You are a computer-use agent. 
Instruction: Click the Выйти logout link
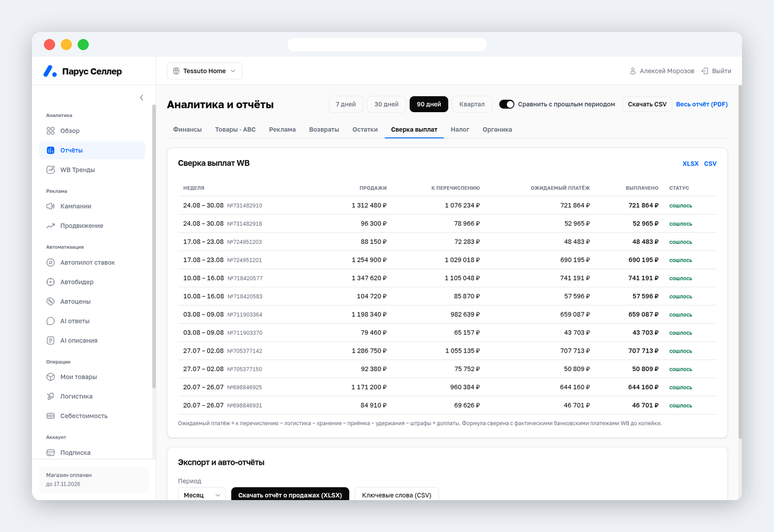(x=716, y=71)
